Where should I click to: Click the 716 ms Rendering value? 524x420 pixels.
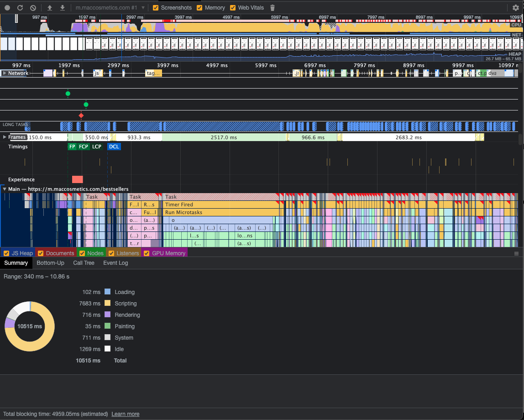pos(91,315)
